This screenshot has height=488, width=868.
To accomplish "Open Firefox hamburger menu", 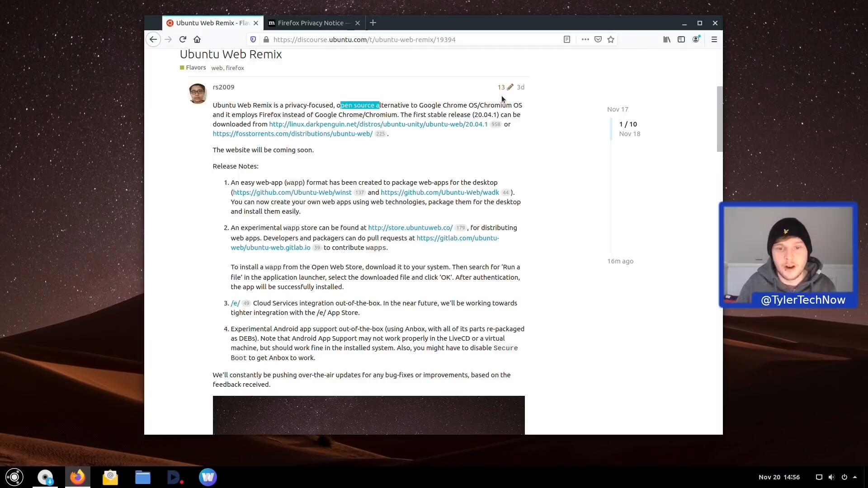I will click(714, 39).
